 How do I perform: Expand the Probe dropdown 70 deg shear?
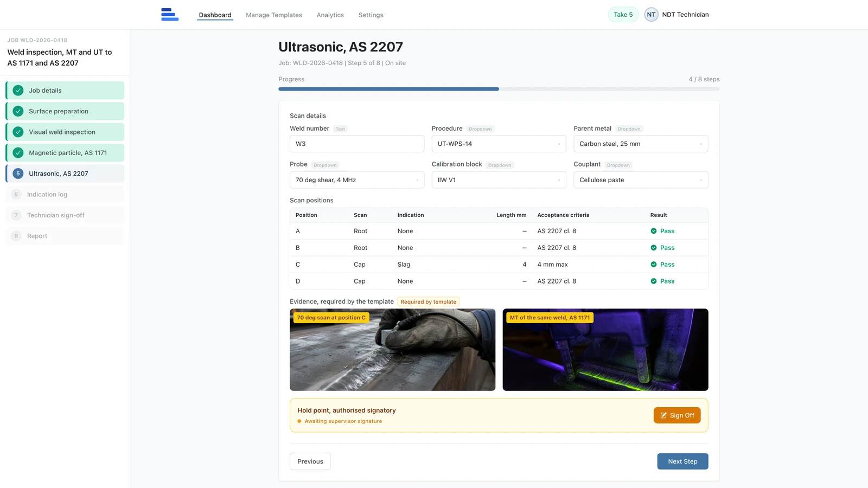pyautogui.click(x=357, y=180)
